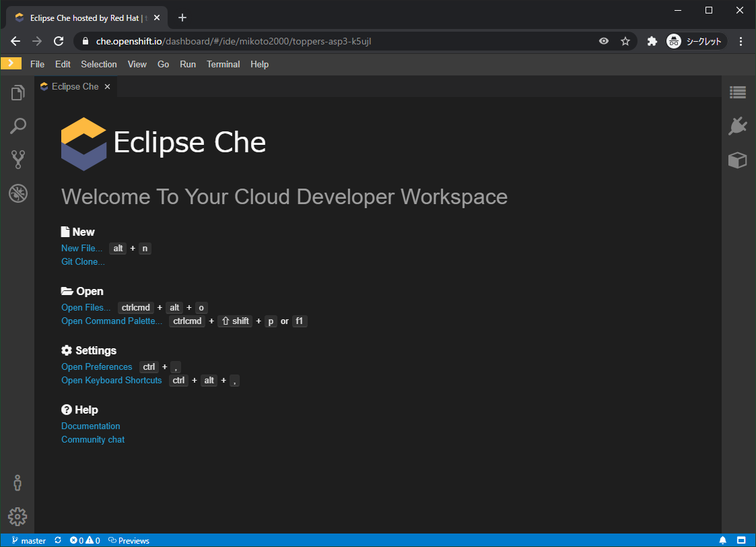The image size is (756, 547).
Task: Open the Outline list icon on right panel
Action: point(738,92)
